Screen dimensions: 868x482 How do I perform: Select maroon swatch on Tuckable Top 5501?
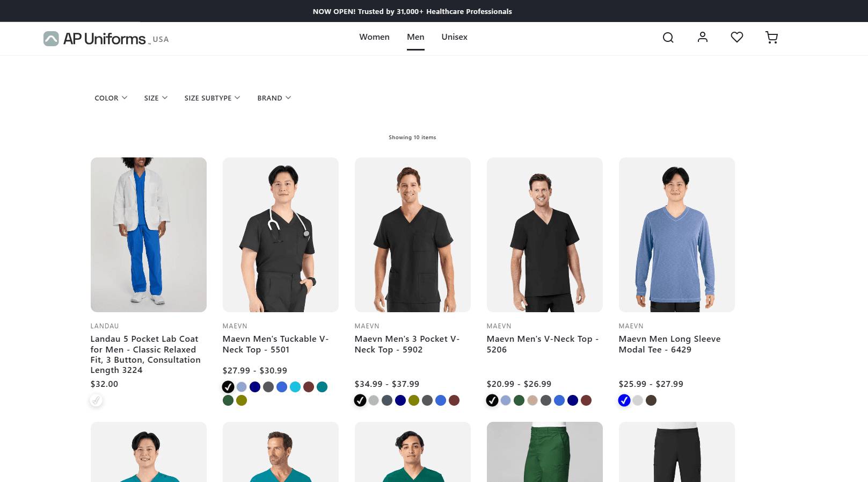coord(309,387)
